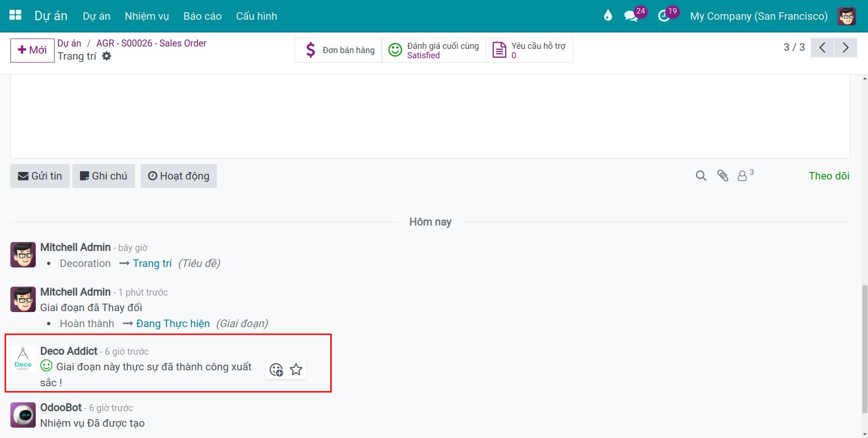
Task: Click the Deco Addict logo avatar
Action: point(23,359)
